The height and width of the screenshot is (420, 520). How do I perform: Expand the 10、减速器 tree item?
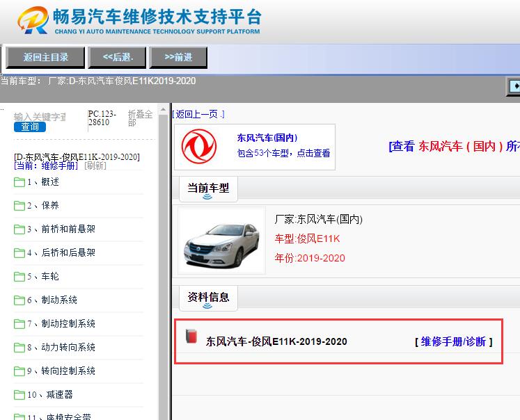click(50, 394)
